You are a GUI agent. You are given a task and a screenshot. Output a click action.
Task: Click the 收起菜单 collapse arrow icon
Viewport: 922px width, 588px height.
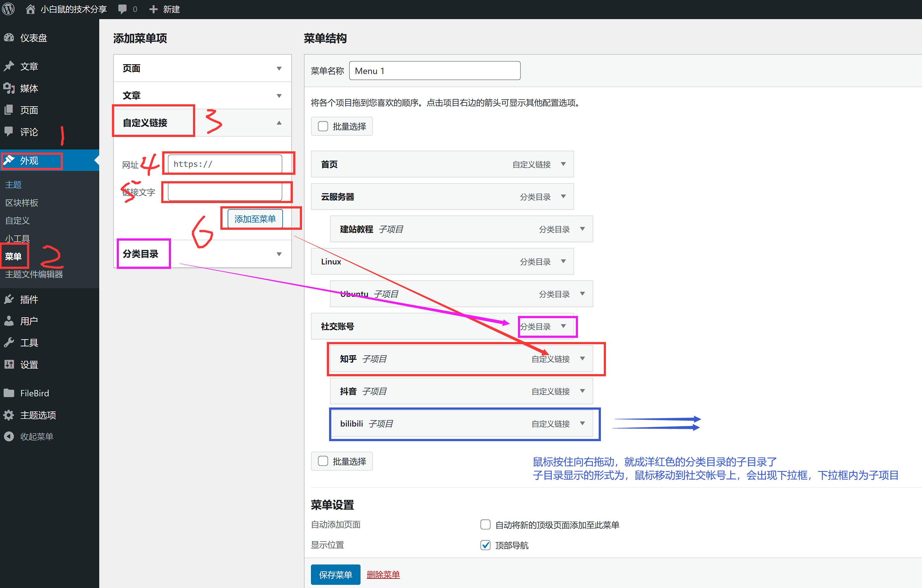[9, 436]
